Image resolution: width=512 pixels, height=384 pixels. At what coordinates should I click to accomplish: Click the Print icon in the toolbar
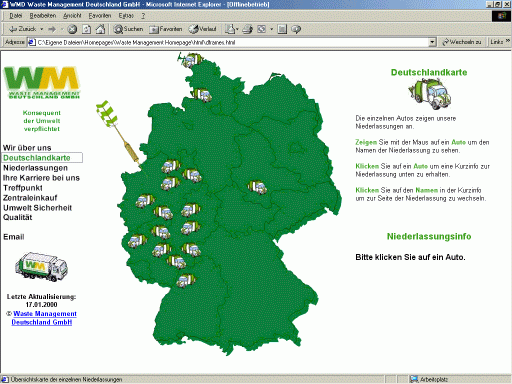(x=247, y=29)
